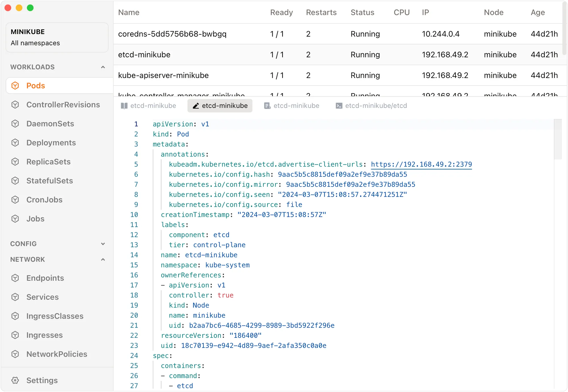Open IngressClasses in the sidebar
Viewport: 568px width, 392px height.
tap(60, 316)
